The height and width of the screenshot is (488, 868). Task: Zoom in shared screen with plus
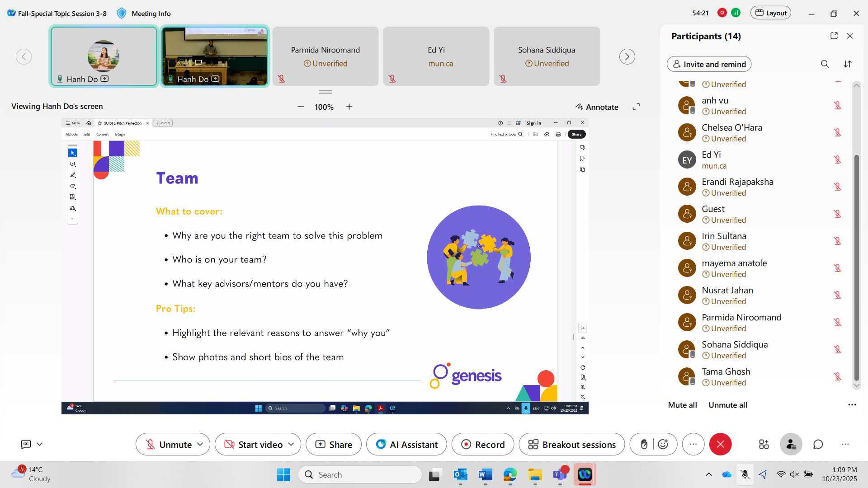[349, 107]
